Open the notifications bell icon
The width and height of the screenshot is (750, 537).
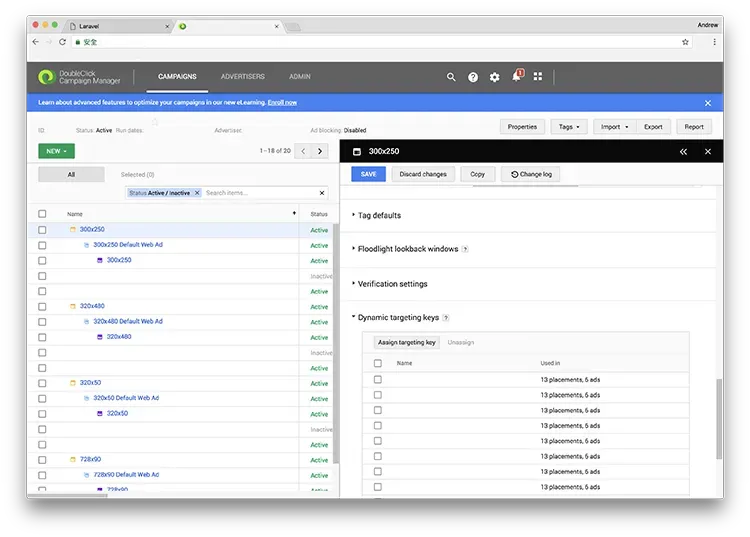(517, 77)
